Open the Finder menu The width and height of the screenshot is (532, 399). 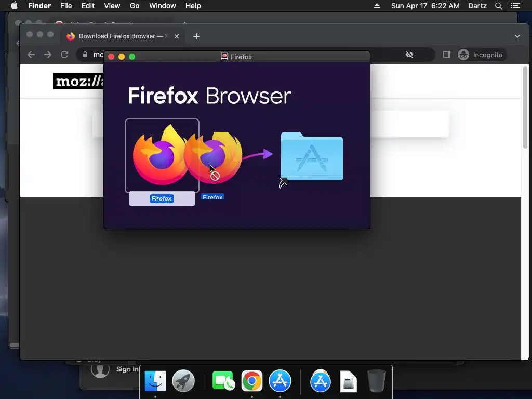(x=39, y=6)
